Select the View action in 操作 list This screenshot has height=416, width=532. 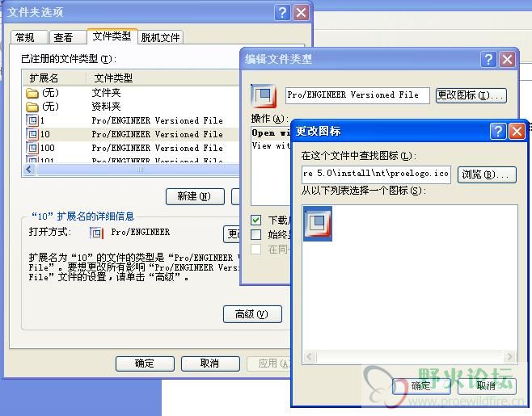click(271, 145)
